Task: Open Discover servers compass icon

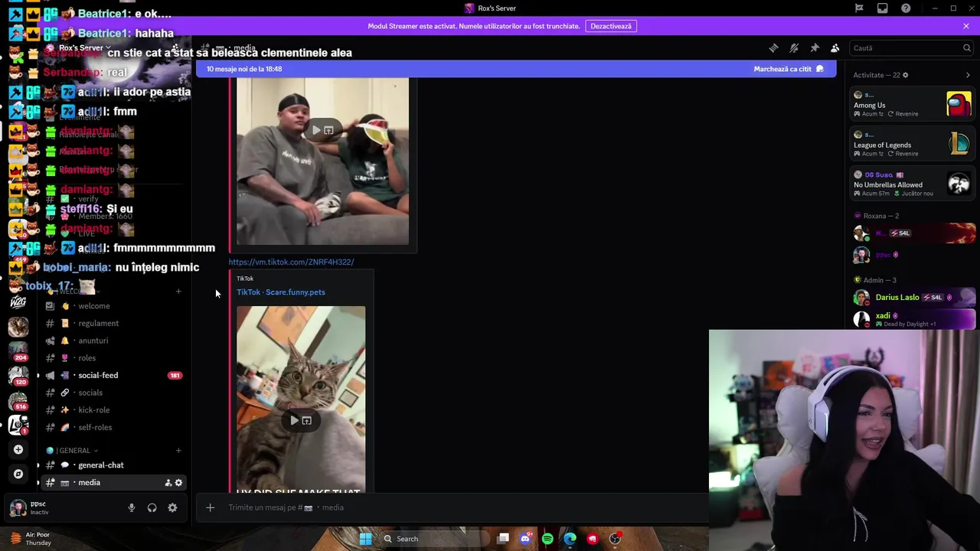Action: click(x=18, y=474)
